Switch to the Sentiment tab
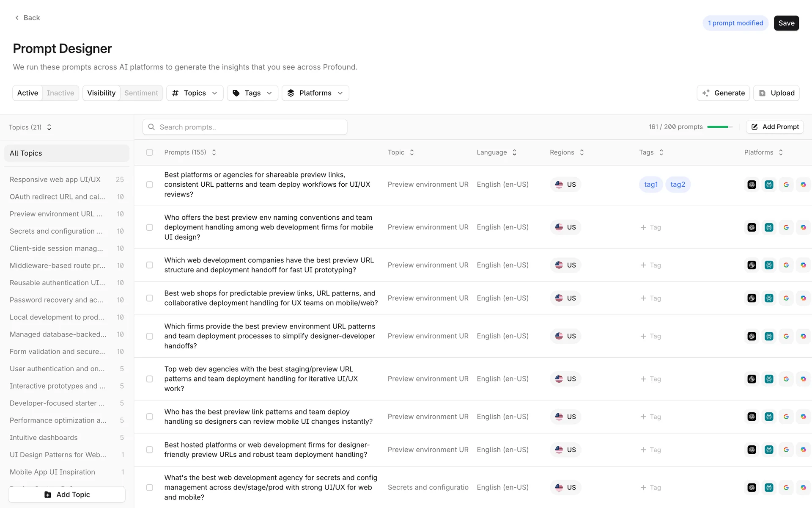 tap(141, 93)
